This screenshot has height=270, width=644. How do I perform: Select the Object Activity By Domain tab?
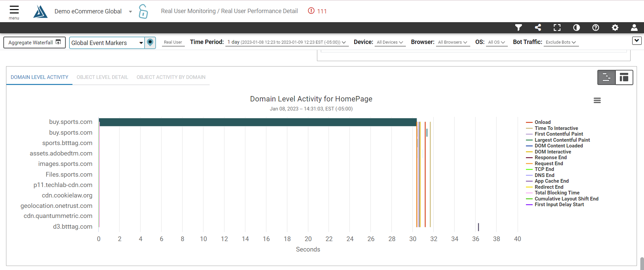[171, 77]
